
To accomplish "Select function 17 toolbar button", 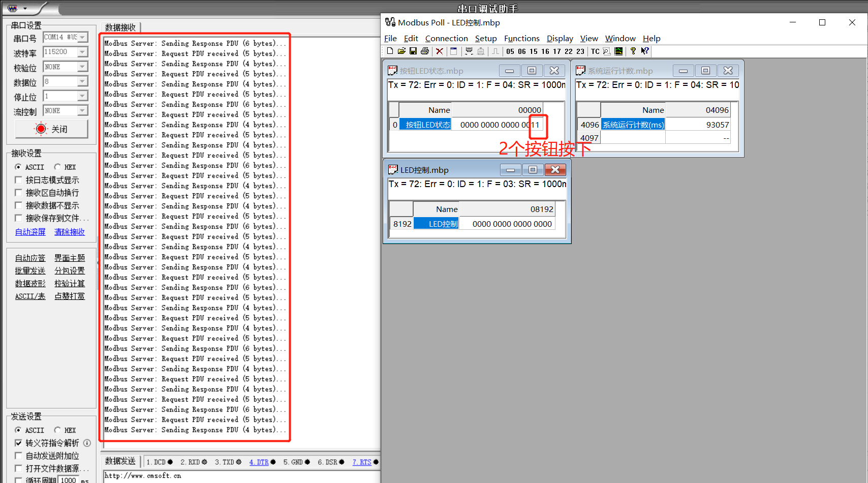I will 557,51.
